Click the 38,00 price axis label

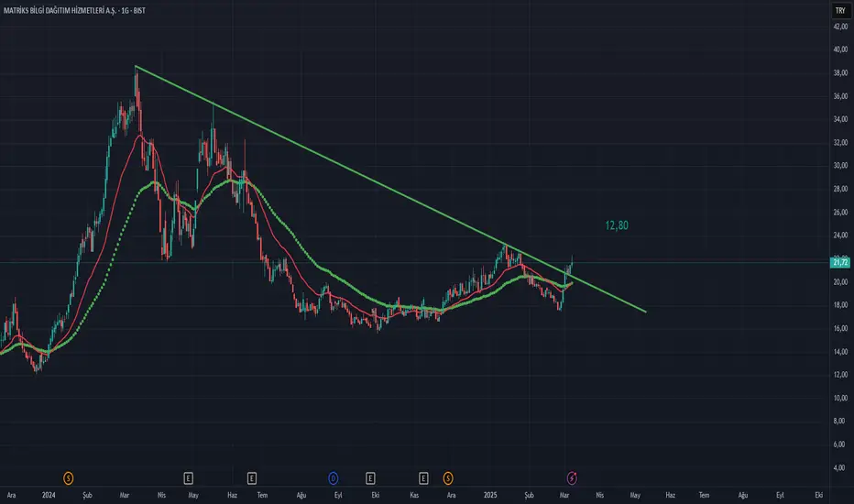click(x=840, y=72)
